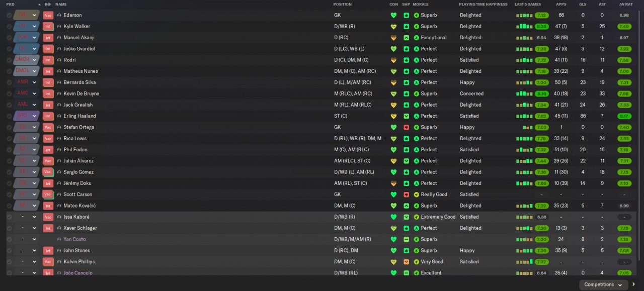The image size is (644, 291).
Task: Click Yan Couto's sharpness dash icon
Action: click(406, 239)
